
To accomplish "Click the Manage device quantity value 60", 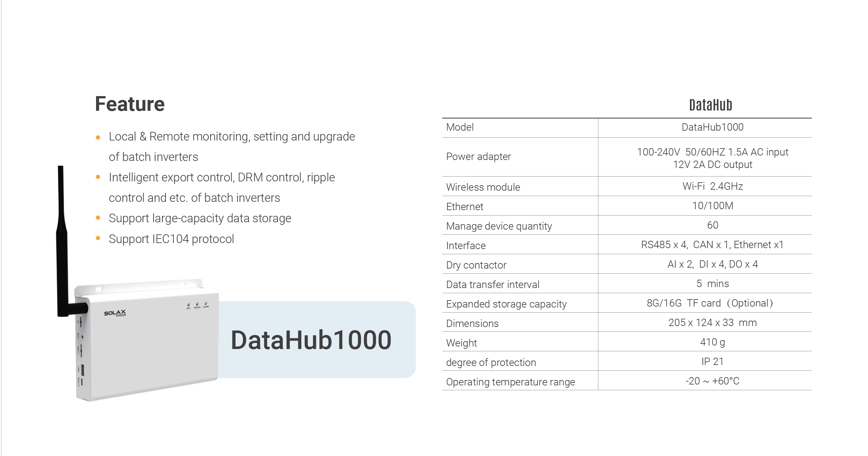I will (712, 225).
